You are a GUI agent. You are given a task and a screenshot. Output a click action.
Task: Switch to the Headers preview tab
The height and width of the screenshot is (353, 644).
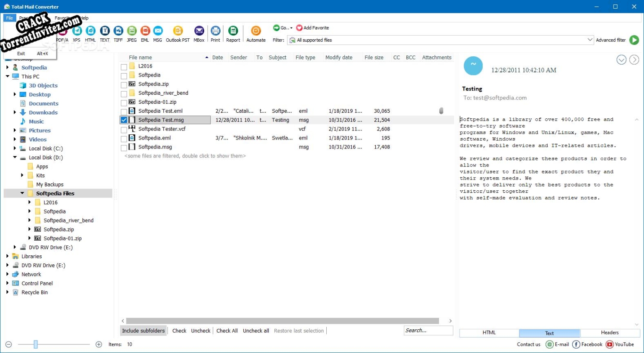click(x=610, y=333)
